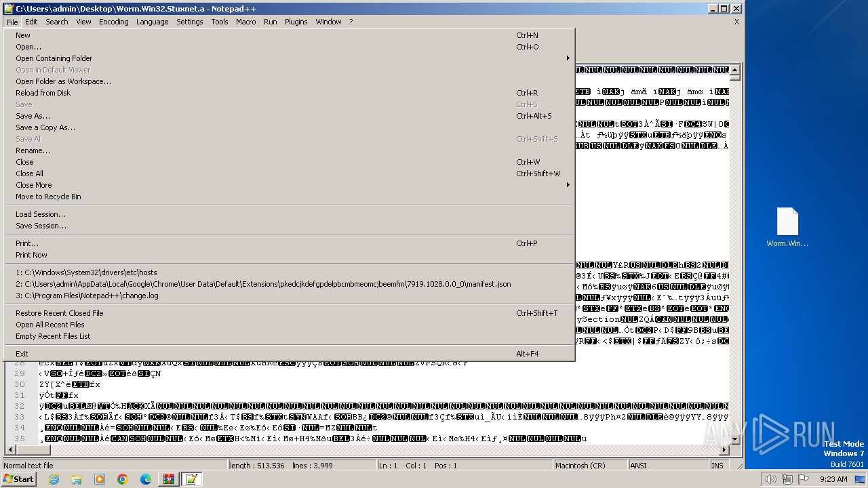Open the Tools menu
Image resolution: width=868 pixels, height=488 pixels.
click(220, 22)
